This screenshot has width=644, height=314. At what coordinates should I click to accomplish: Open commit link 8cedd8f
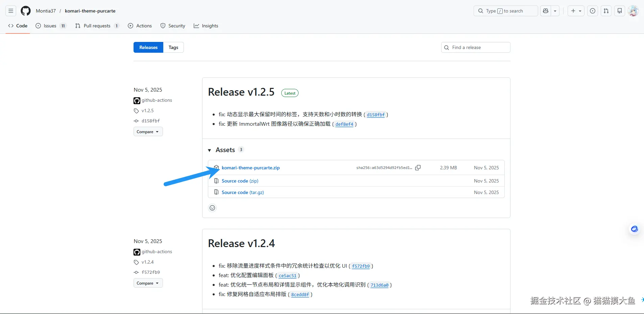coord(300,294)
